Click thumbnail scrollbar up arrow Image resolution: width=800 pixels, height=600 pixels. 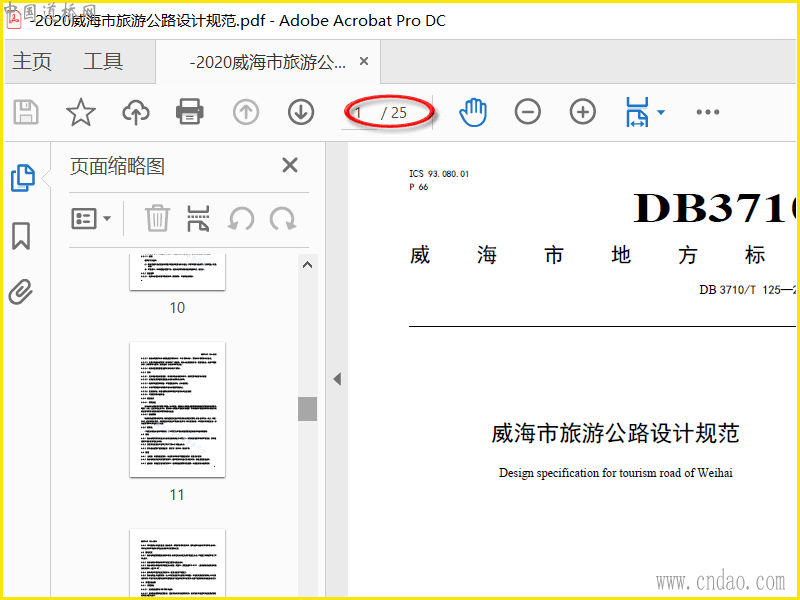click(308, 265)
